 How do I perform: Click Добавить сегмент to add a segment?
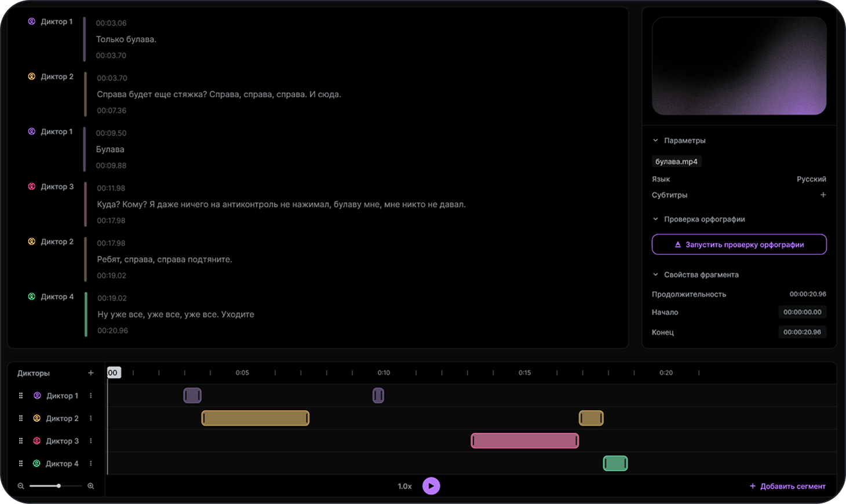(787, 486)
